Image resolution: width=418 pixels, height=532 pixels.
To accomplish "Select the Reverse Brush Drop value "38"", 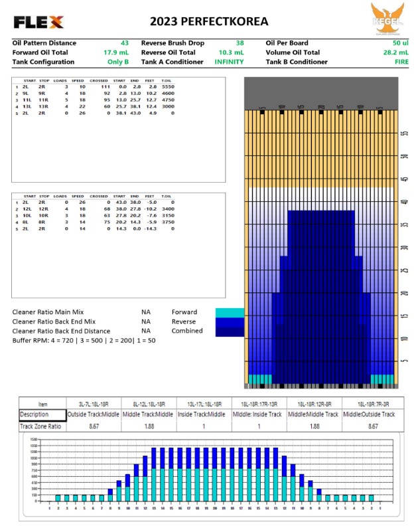I will 240,43.
